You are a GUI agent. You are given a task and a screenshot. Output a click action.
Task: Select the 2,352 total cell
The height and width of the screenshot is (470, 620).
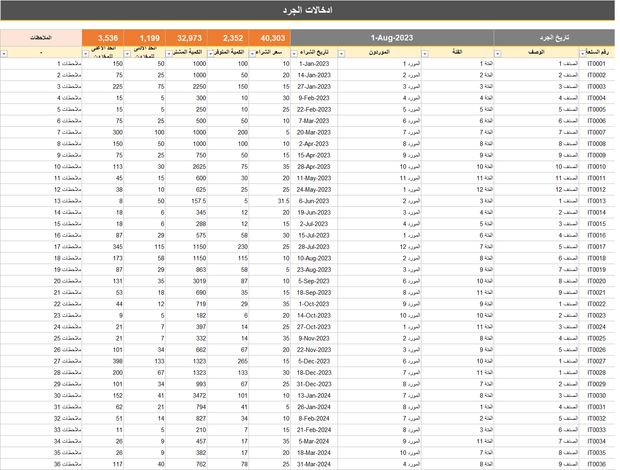pos(228,38)
